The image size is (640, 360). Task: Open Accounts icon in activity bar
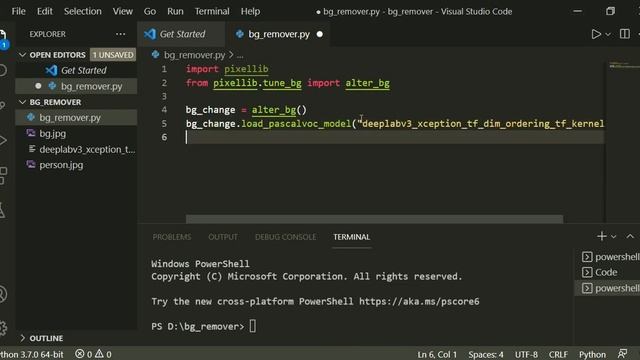pos(3,294)
